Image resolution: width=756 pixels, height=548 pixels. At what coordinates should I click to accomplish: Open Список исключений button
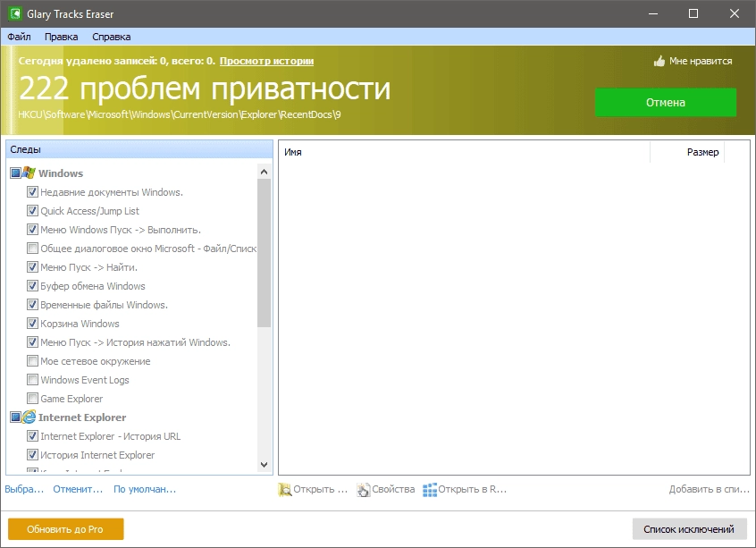pos(689,529)
